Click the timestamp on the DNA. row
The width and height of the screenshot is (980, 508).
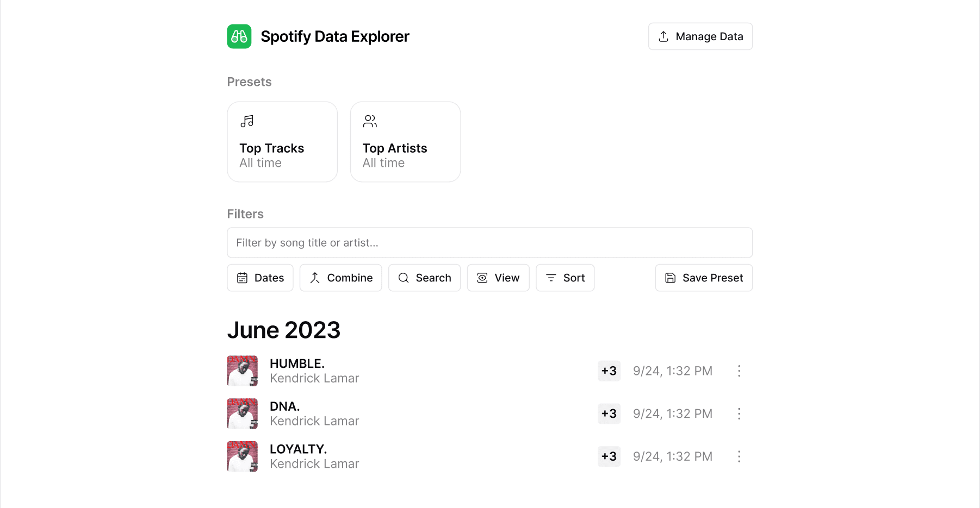(x=673, y=413)
